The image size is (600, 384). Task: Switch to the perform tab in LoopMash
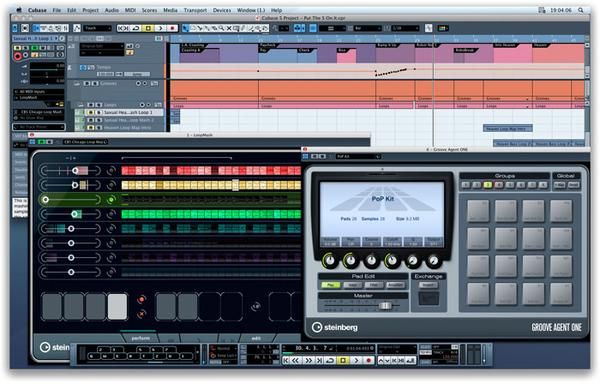(141, 338)
